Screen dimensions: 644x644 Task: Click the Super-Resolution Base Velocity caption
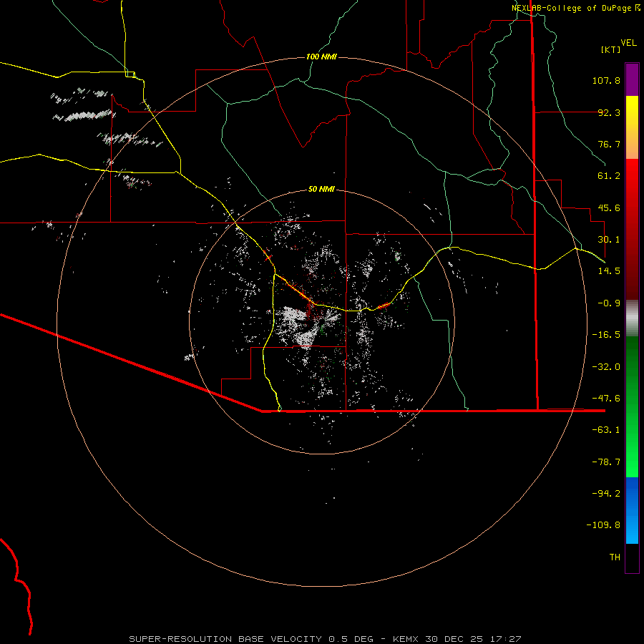click(326, 639)
